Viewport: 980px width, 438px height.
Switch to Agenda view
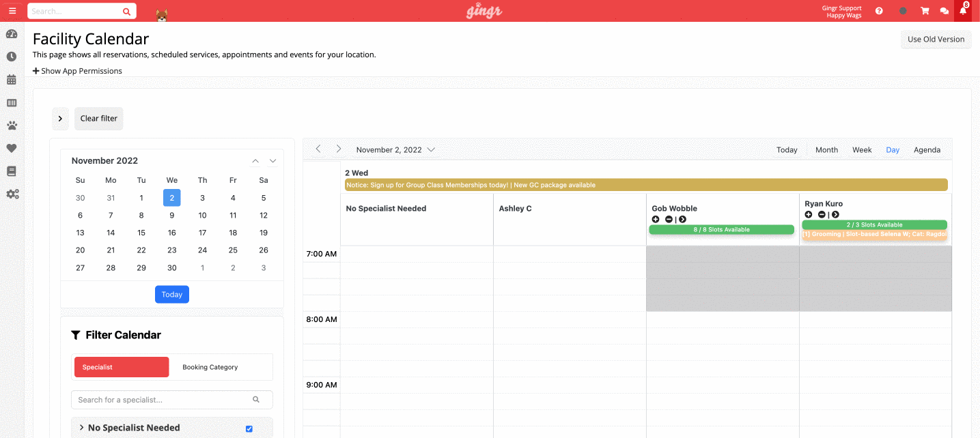[x=927, y=149]
